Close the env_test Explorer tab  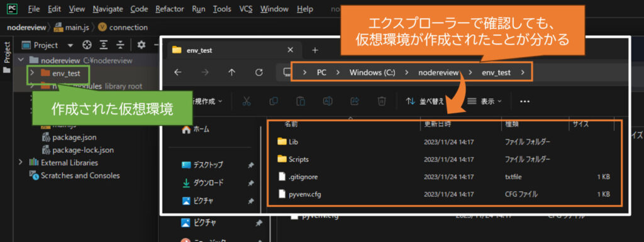click(x=290, y=50)
